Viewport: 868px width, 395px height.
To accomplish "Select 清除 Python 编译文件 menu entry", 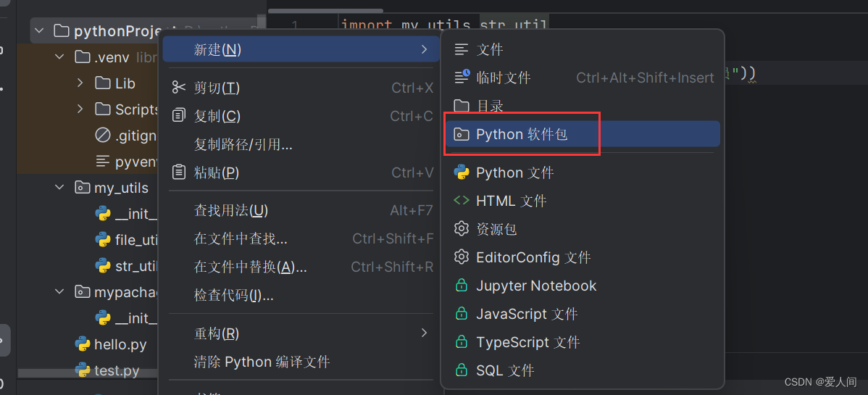I will 301,362.
